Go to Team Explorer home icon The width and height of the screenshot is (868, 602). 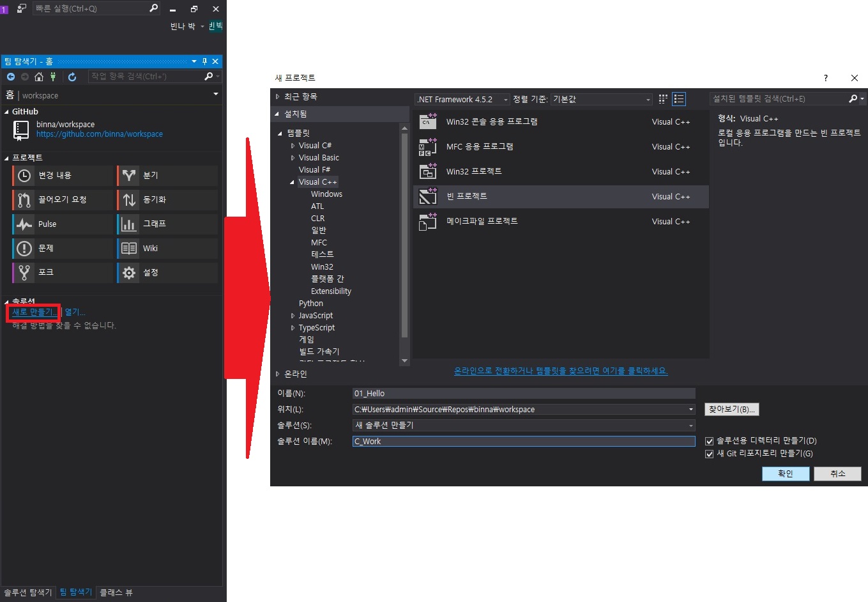pyautogui.click(x=39, y=77)
